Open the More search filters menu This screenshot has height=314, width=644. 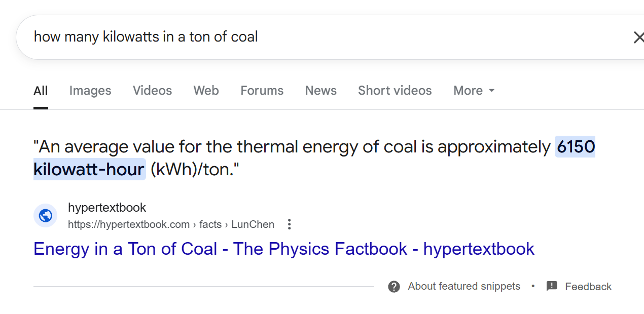(474, 91)
